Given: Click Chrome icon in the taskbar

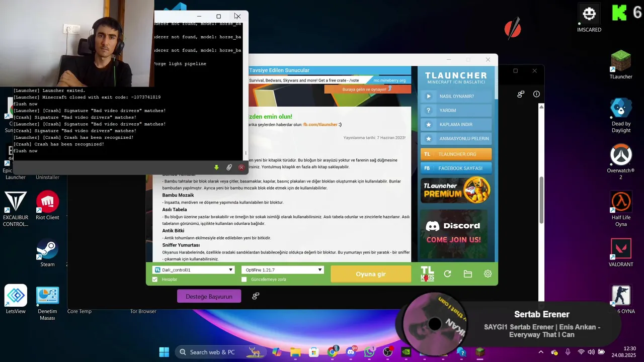Looking at the screenshot, I should tap(332, 352).
